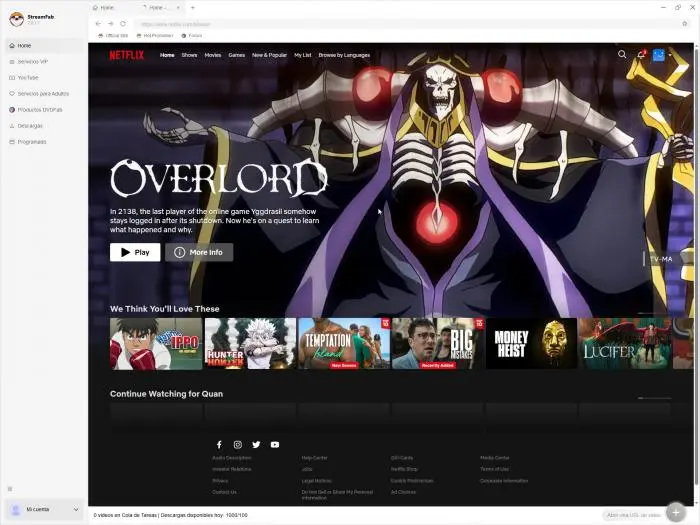Click the Gift Cards footer link

click(x=402, y=458)
